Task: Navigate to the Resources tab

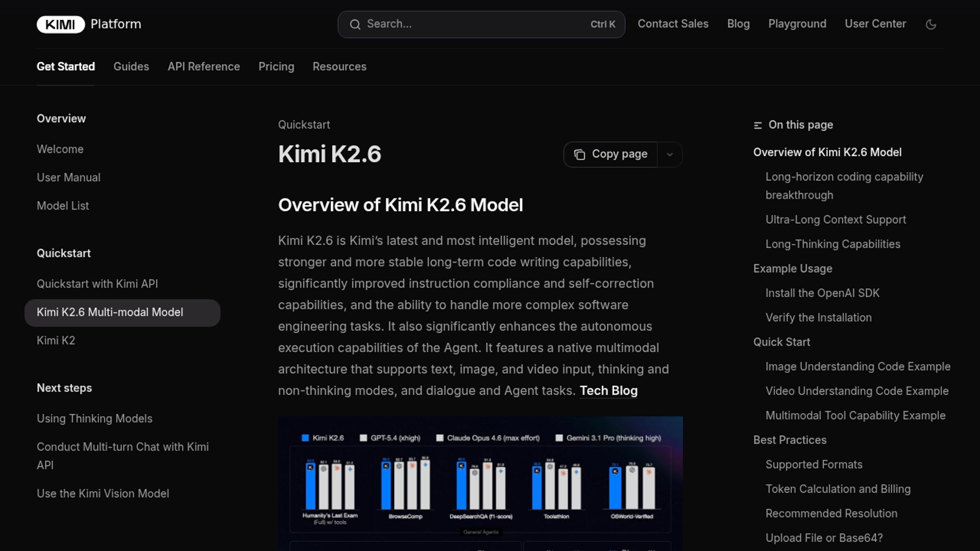Action: coord(339,66)
